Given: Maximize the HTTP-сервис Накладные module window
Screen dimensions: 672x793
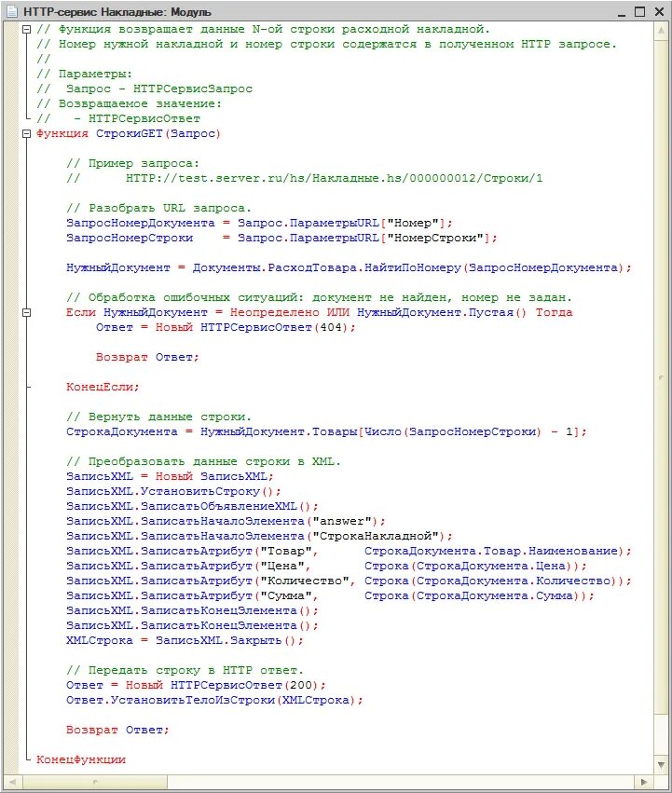Looking at the screenshot, I should 640,11.
